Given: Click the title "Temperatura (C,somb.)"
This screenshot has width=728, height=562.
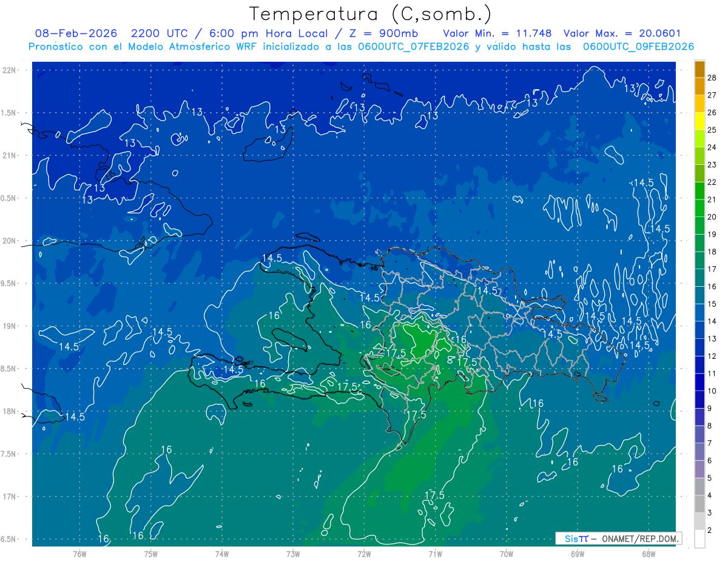Looking at the screenshot, I should 371,13.
